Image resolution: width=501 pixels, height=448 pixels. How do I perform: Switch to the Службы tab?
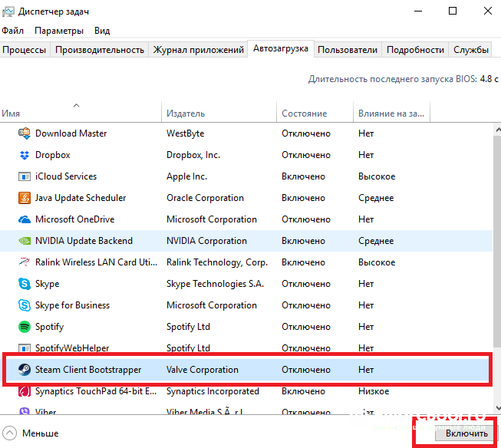point(471,50)
